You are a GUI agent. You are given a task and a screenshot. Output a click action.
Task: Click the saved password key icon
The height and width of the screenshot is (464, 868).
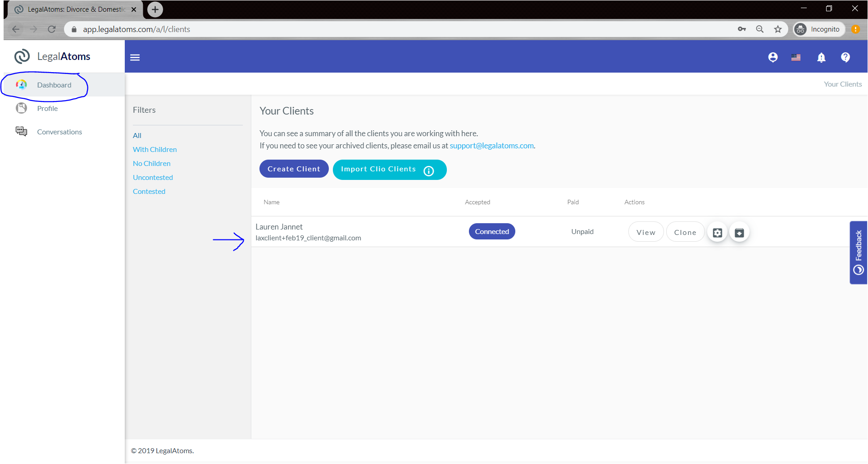(x=741, y=29)
